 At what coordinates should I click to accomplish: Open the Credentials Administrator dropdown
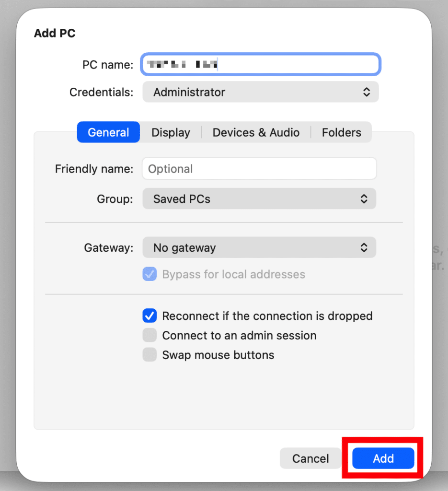[x=261, y=92]
